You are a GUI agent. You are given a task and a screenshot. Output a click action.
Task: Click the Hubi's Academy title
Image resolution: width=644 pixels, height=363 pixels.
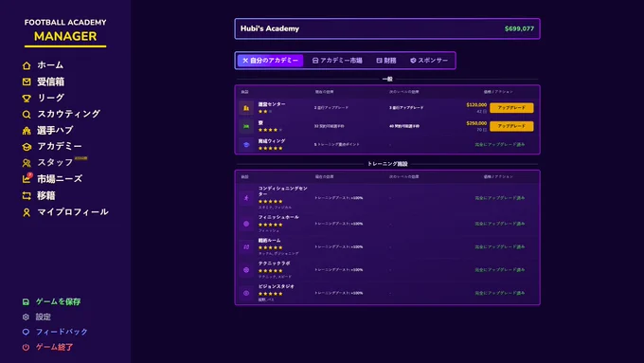pyautogui.click(x=270, y=28)
